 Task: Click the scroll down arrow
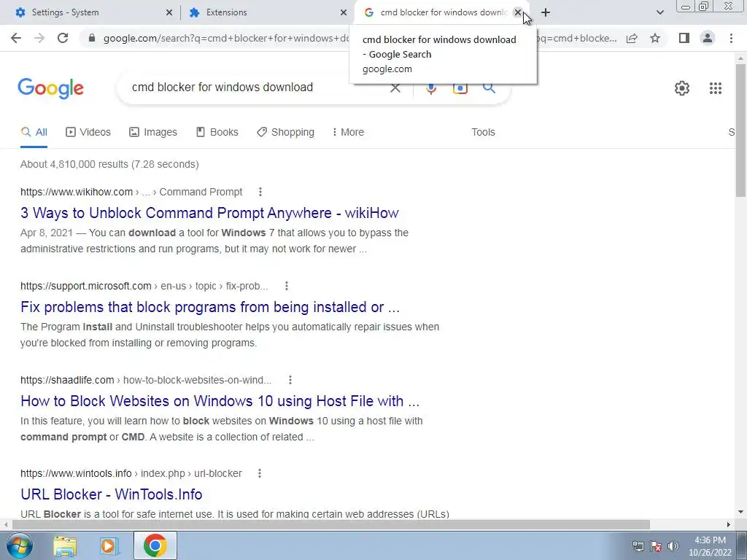point(740,512)
